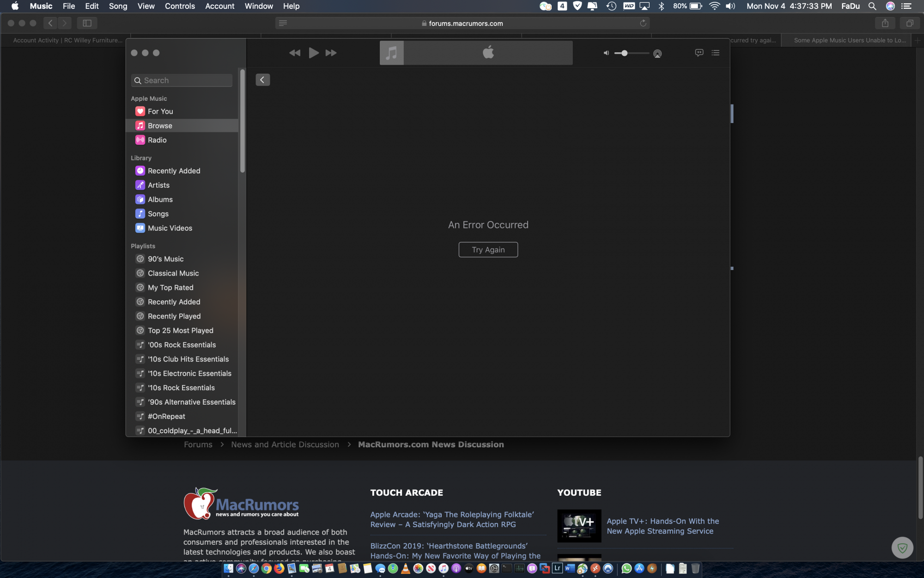Select Browse in the Music sidebar
The width and height of the screenshot is (924, 578).
click(182, 126)
